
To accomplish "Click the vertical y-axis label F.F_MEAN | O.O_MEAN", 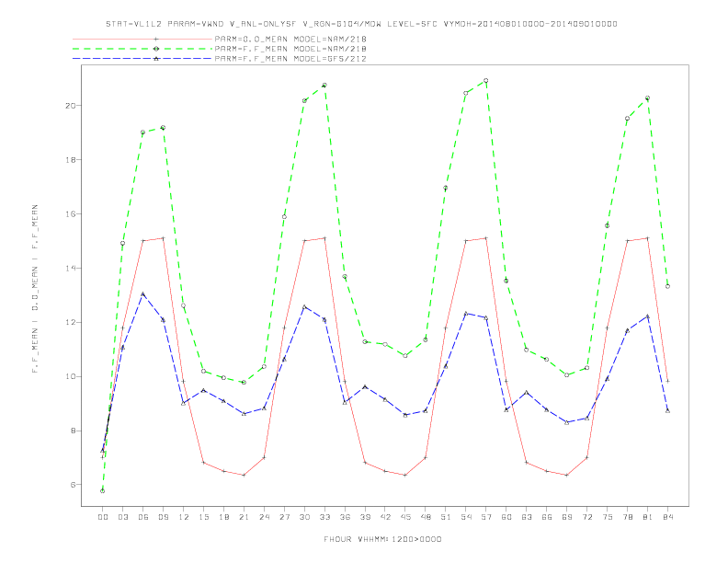I will (35, 289).
